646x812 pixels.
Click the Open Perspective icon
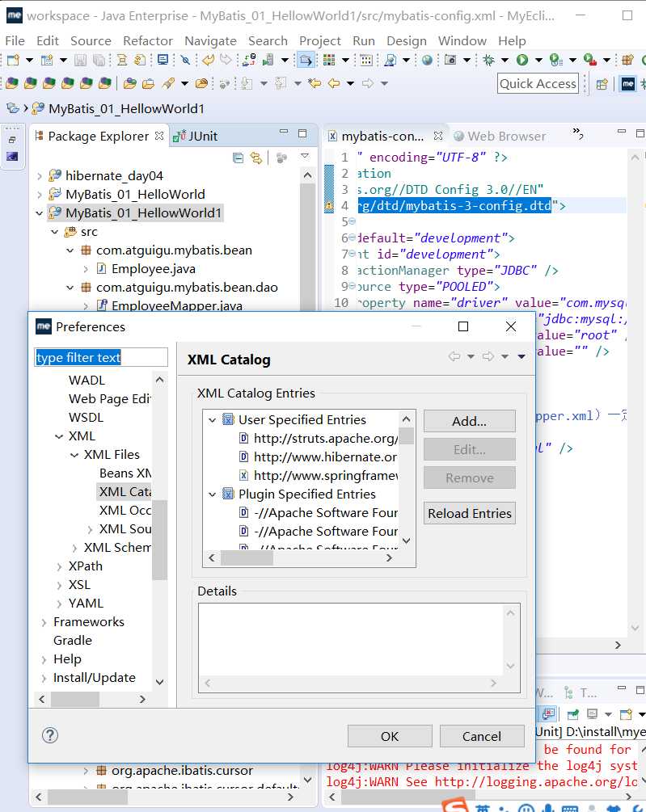[x=602, y=84]
